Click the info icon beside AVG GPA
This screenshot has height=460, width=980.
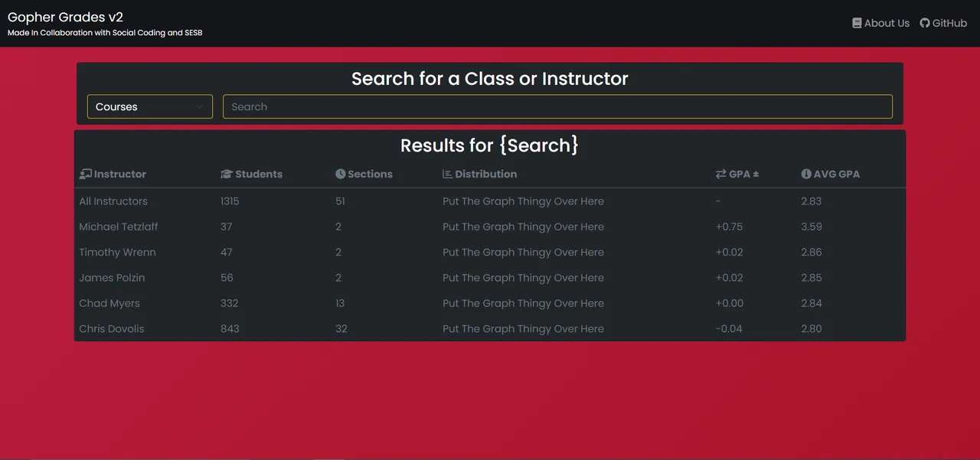click(806, 174)
